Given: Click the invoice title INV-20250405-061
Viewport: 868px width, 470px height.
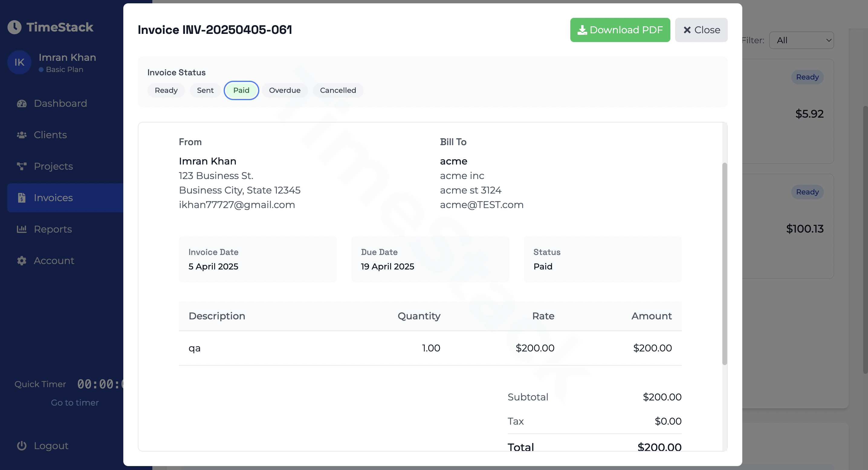Looking at the screenshot, I should coord(215,30).
